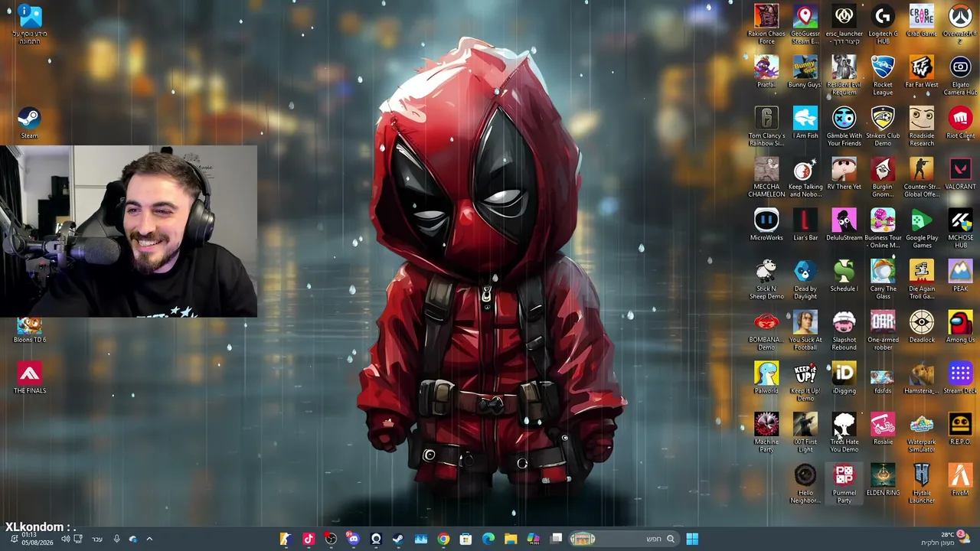Select the MCHOSE HUB shortcut

click(x=960, y=229)
